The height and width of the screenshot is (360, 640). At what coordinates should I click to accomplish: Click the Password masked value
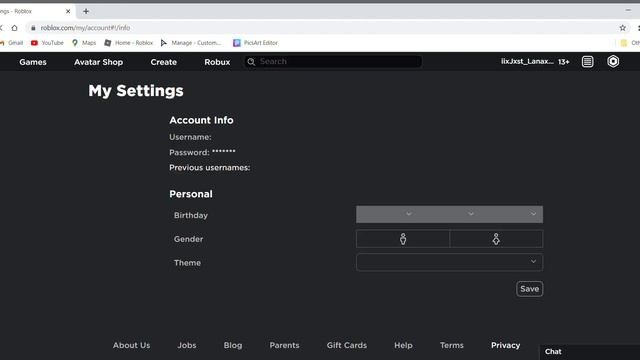pyautogui.click(x=224, y=151)
